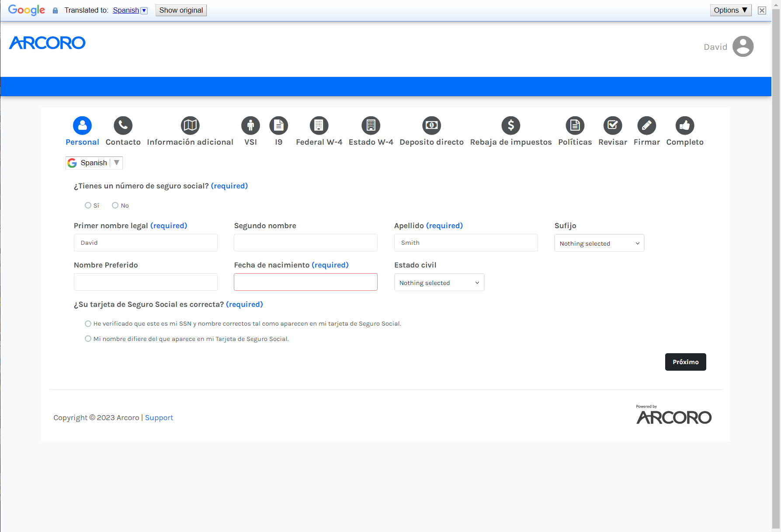Open the Support link in footer
The width and height of the screenshot is (781, 532).
pos(159,418)
